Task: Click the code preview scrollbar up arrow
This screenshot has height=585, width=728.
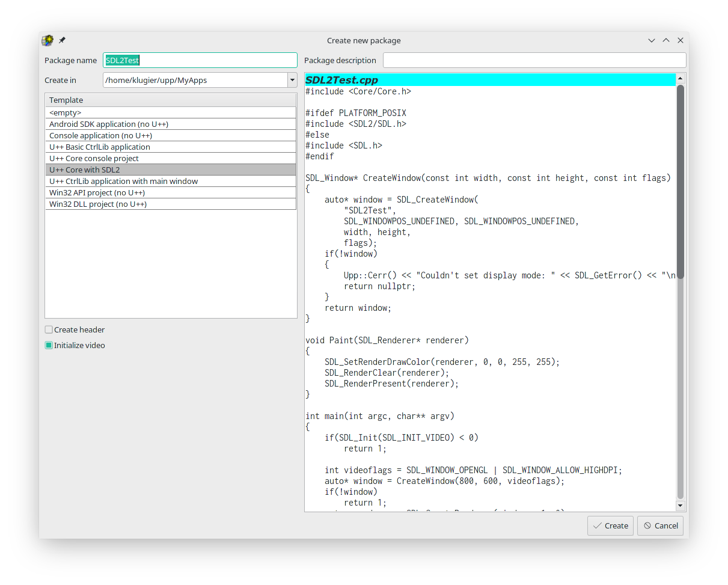Action: pyautogui.click(x=681, y=78)
